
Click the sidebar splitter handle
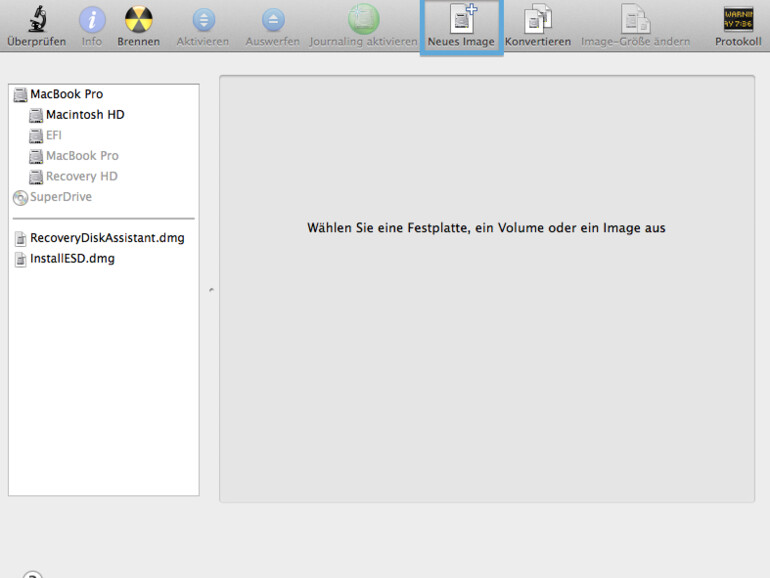(x=211, y=290)
